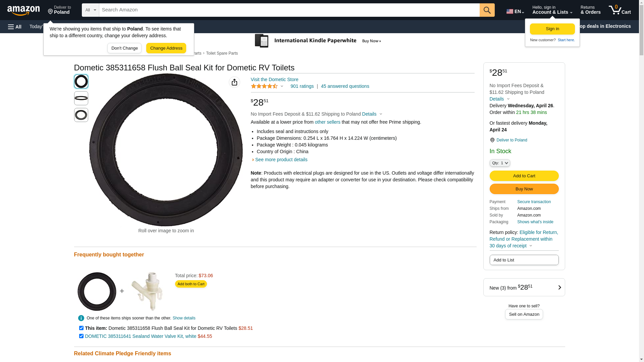Click the Change Address button
The height and width of the screenshot is (362, 644).
(166, 48)
